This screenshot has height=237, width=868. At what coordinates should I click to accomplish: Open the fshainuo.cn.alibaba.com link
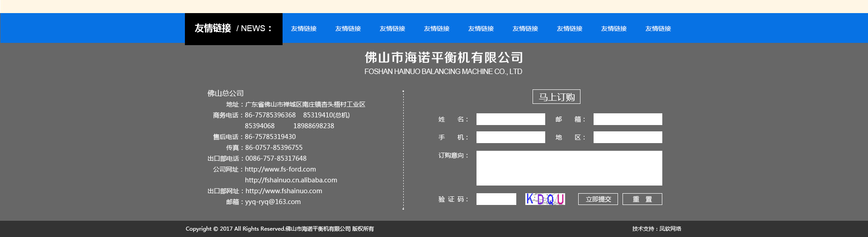click(x=291, y=180)
